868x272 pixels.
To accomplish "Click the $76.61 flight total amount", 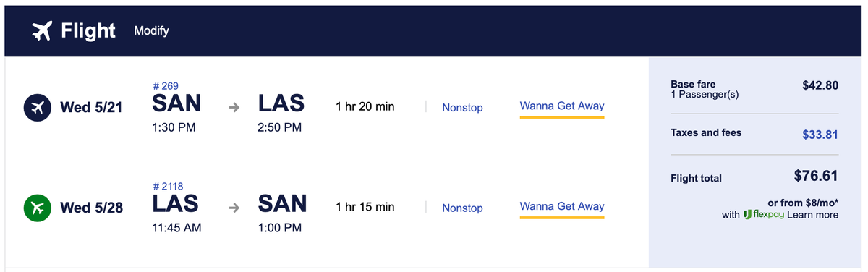I will coord(817,177).
